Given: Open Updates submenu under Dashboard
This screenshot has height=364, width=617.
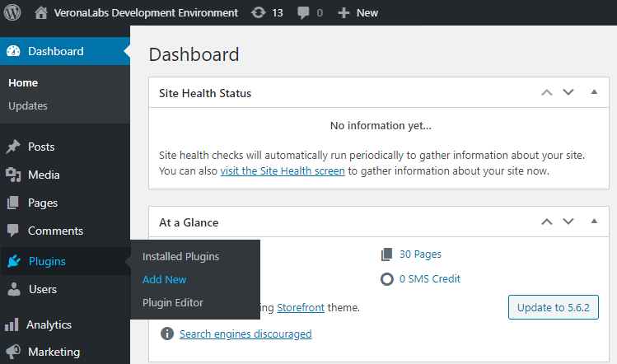Looking at the screenshot, I should coord(28,106).
